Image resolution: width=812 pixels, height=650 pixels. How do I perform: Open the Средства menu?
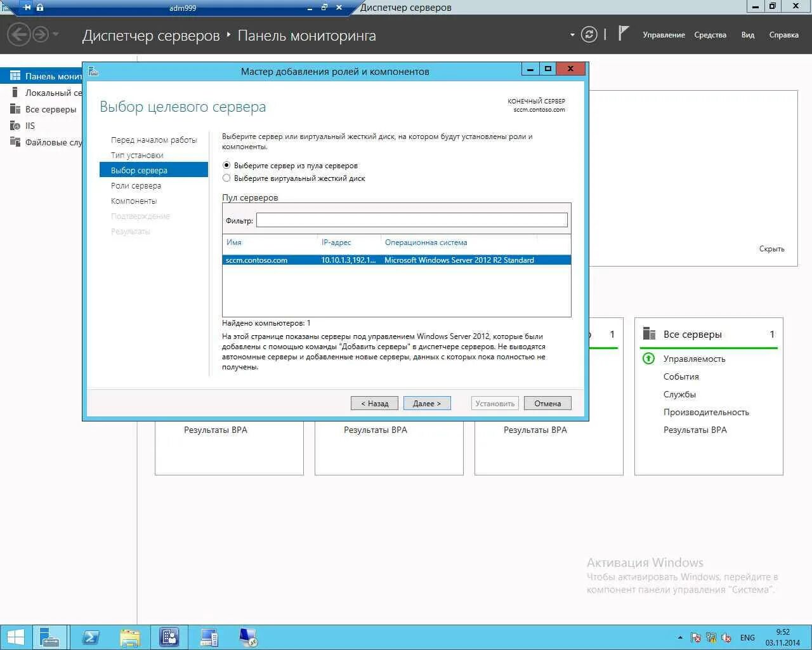710,35
